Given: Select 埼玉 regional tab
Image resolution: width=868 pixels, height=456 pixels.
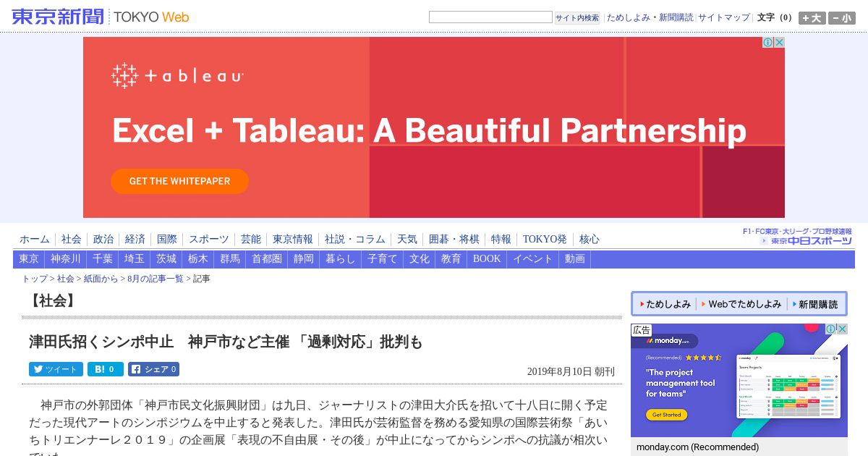Looking at the screenshot, I should tap(135, 259).
